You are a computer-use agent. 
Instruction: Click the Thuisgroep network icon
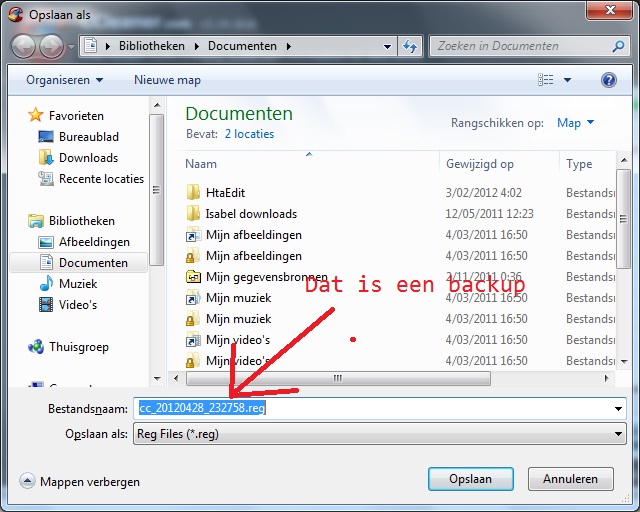[36, 347]
